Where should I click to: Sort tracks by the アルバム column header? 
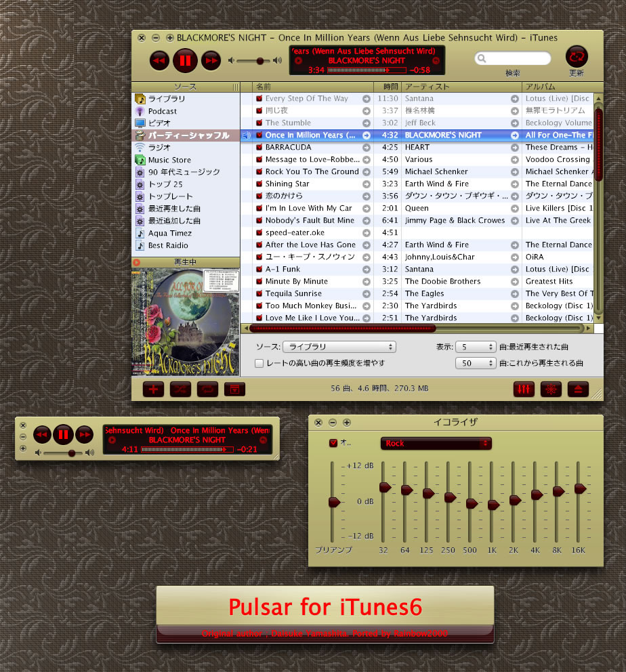562,87
